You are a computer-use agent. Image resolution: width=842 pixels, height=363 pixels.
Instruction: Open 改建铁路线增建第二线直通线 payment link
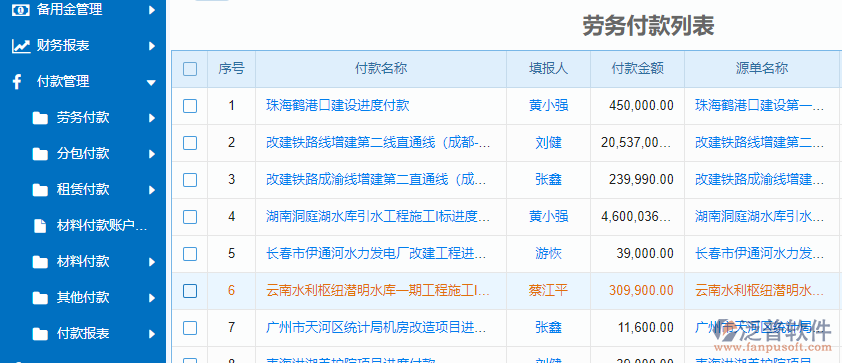pyautogui.click(x=378, y=142)
